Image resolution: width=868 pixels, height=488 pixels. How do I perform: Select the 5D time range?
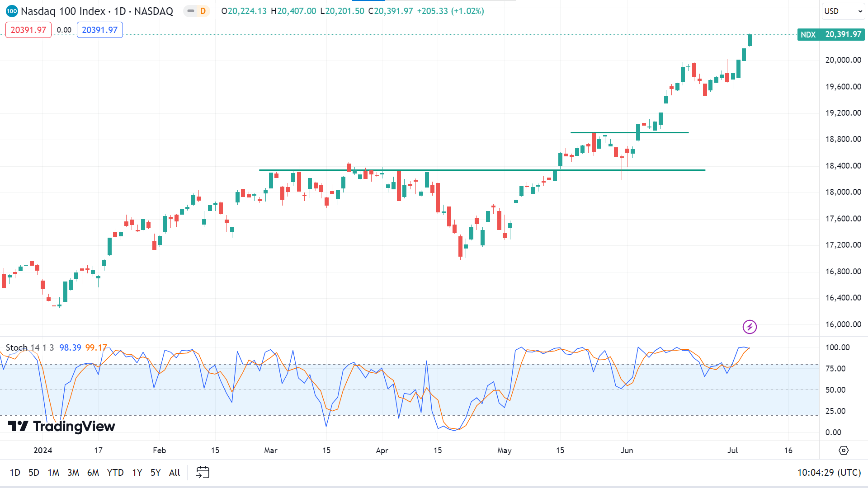click(34, 473)
